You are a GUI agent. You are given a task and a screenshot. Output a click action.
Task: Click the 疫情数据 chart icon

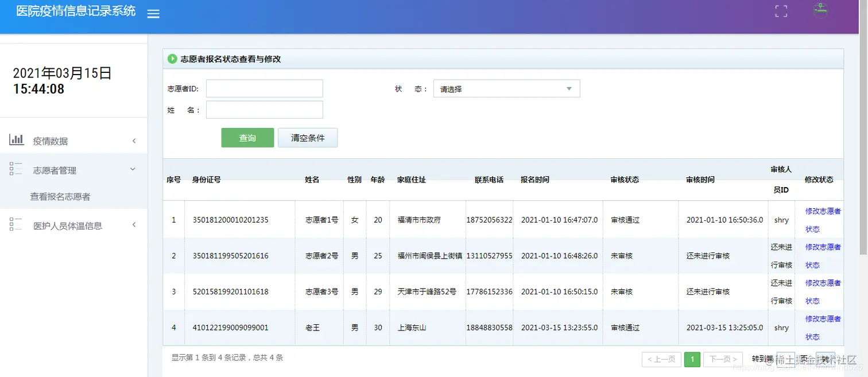[x=17, y=139]
